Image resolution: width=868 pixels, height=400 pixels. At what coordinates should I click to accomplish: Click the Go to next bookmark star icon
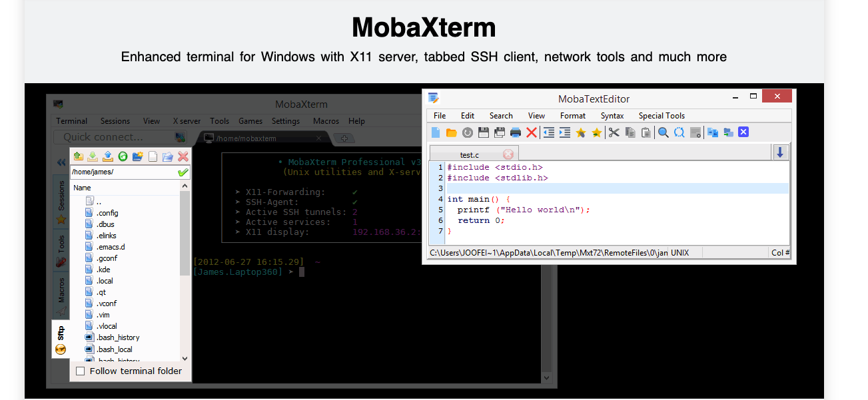tap(597, 132)
